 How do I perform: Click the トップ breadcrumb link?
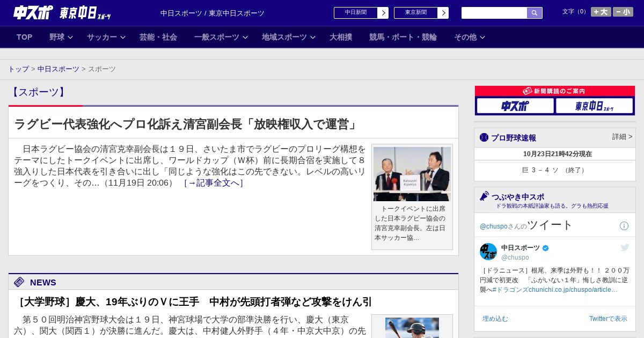point(19,69)
